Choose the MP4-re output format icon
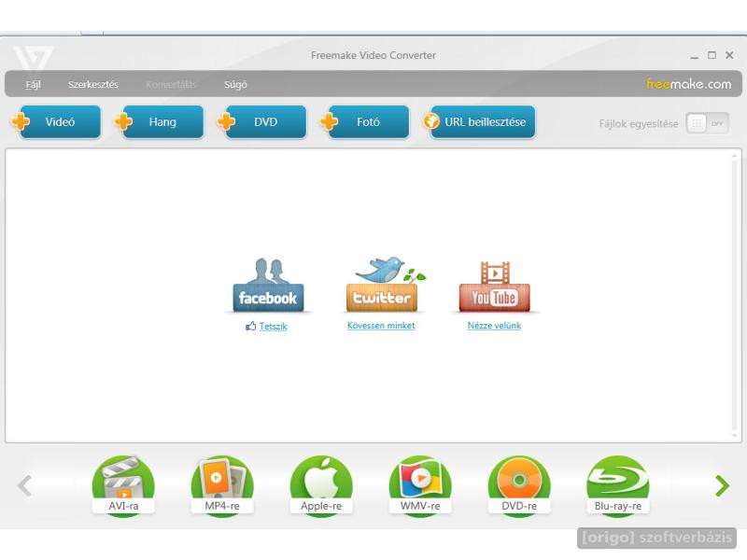This screenshot has width=747, height=560. point(222,486)
